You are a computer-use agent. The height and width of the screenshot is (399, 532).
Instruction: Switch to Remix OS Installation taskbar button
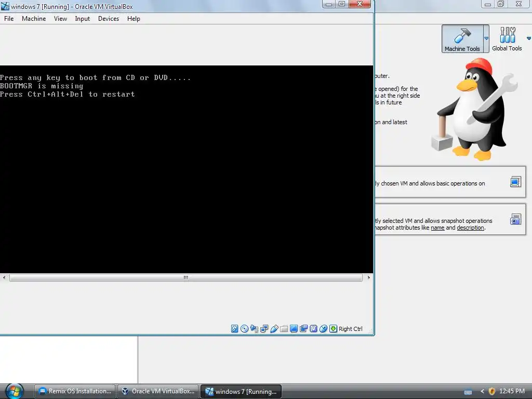coord(75,391)
